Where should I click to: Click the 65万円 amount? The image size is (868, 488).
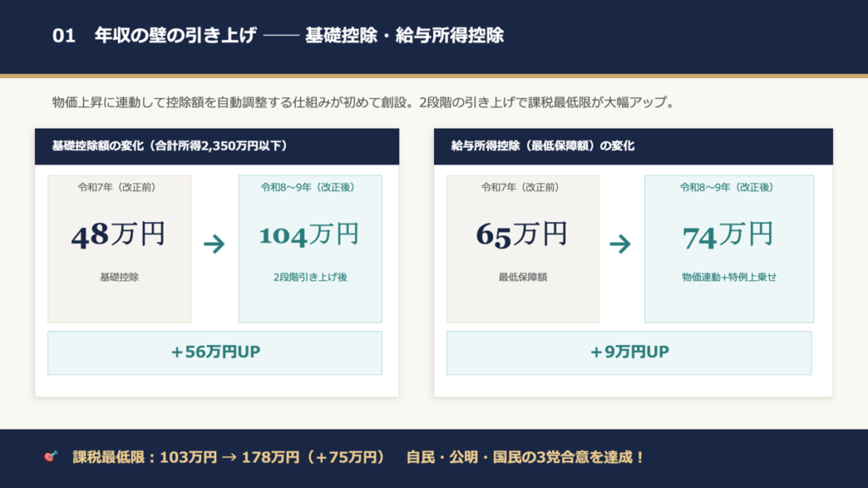coord(522,235)
